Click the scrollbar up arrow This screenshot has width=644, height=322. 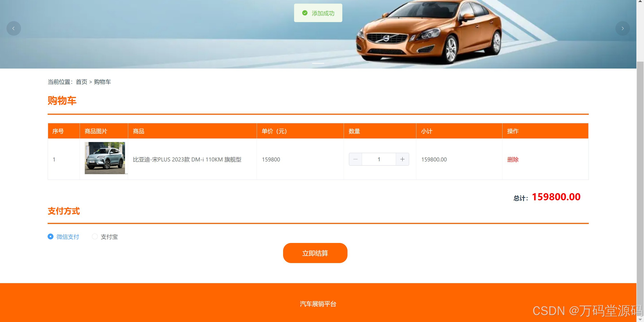[x=640, y=2]
